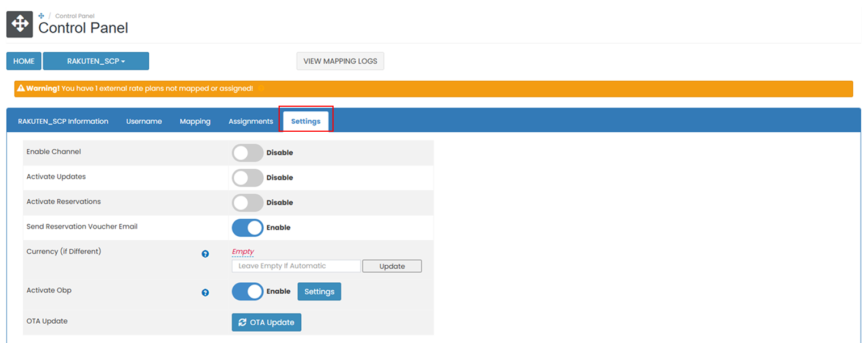Click the help icon next to Activate Obp
The height and width of the screenshot is (343, 868).
point(205,292)
